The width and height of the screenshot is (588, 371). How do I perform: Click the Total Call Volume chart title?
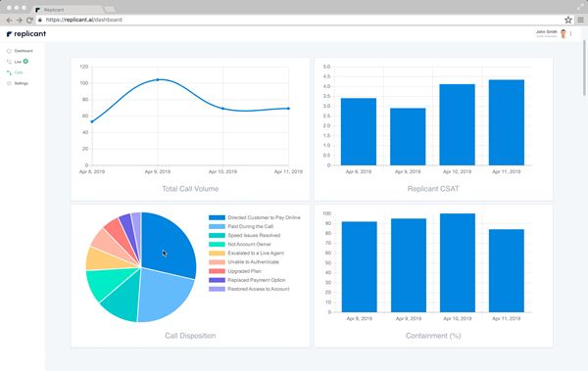pos(190,189)
